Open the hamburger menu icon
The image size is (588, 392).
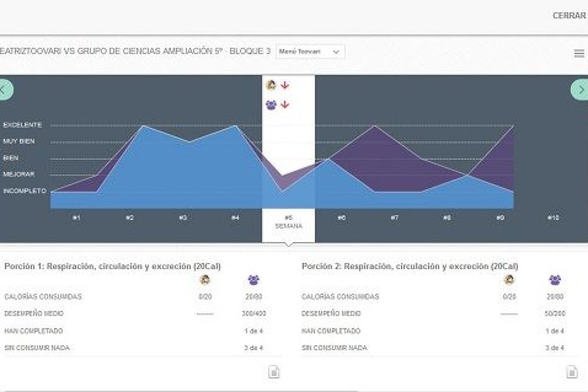(579, 54)
